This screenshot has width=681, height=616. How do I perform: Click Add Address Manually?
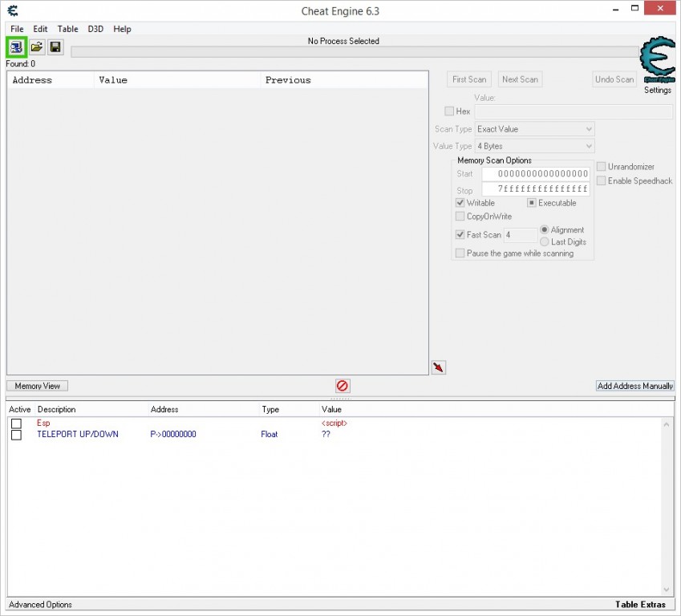pyautogui.click(x=635, y=386)
